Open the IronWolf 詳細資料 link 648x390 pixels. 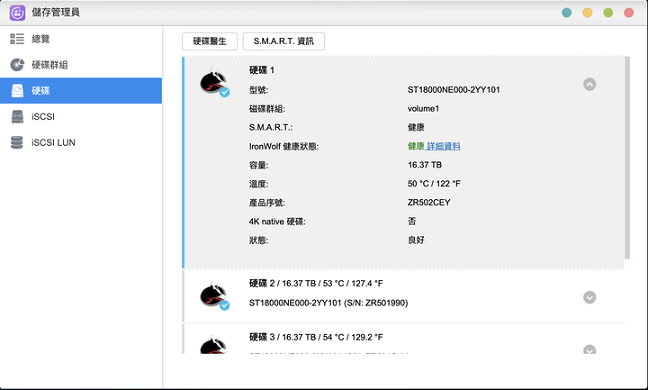tap(443, 146)
